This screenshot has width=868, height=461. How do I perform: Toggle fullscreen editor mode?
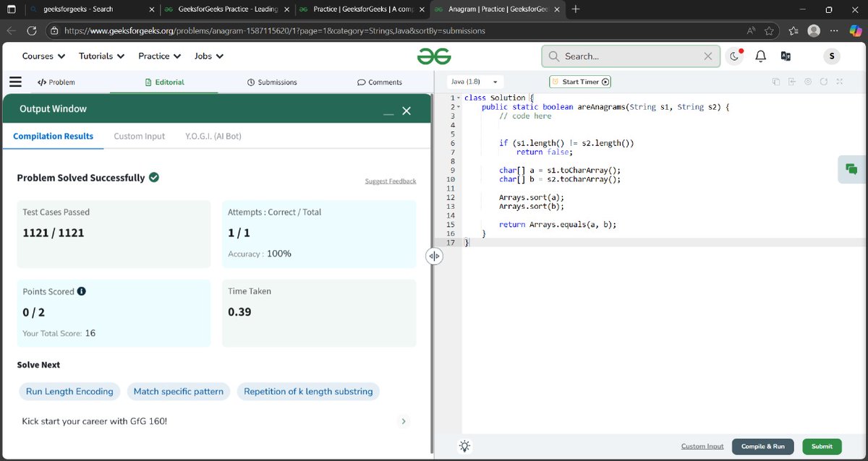click(840, 82)
